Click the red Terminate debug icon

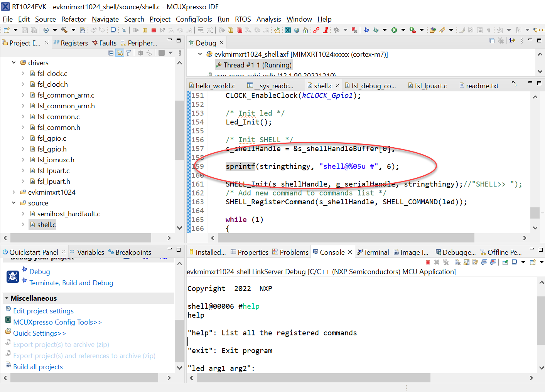(154, 30)
